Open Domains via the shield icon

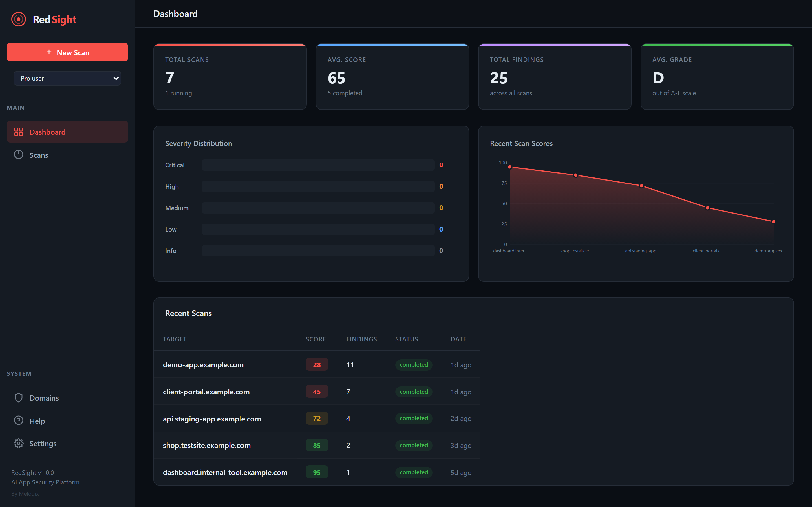(18, 398)
